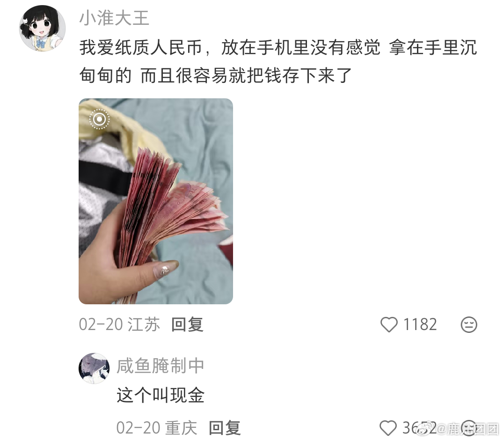Open the cash photo thumbnail
The image size is (504, 441).
click(x=156, y=201)
